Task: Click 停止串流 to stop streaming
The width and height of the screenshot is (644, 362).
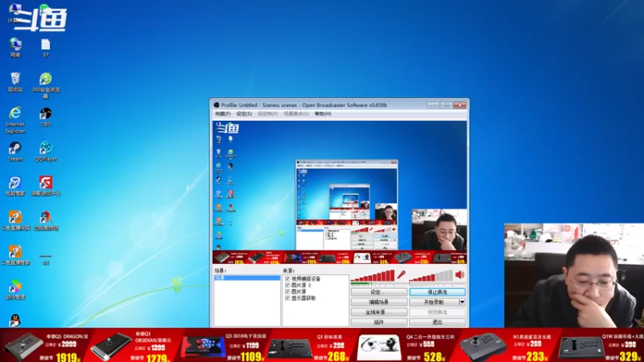Action: point(437,292)
